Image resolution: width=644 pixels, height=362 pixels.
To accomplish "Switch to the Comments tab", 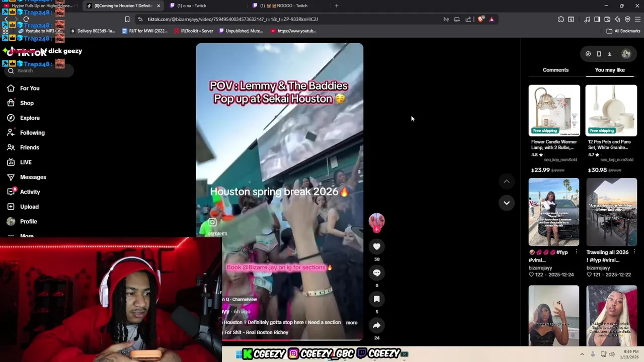I will pyautogui.click(x=555, y=70).
